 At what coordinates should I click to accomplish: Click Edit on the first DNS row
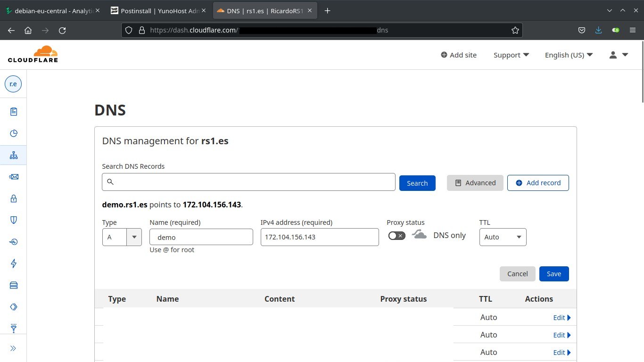[562, 318]
